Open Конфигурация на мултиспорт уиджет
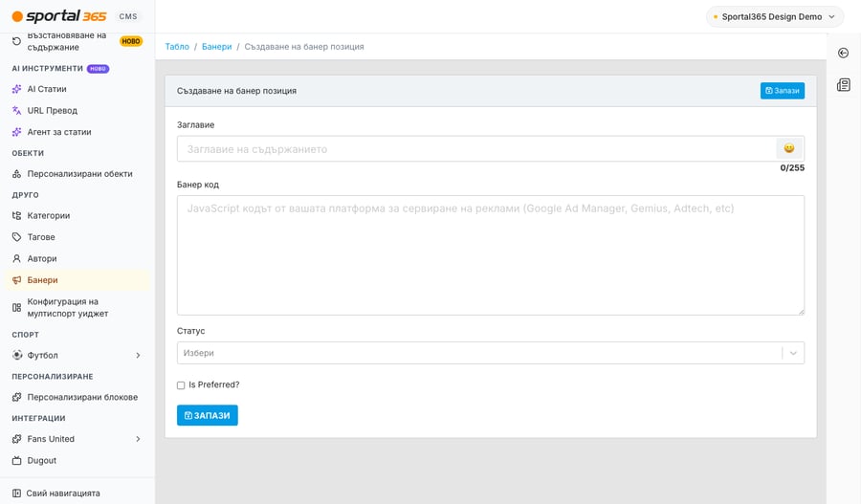Image resolution: width=861 pixels, height=504 pixels. pyautogui.click(x=77, y=307)
